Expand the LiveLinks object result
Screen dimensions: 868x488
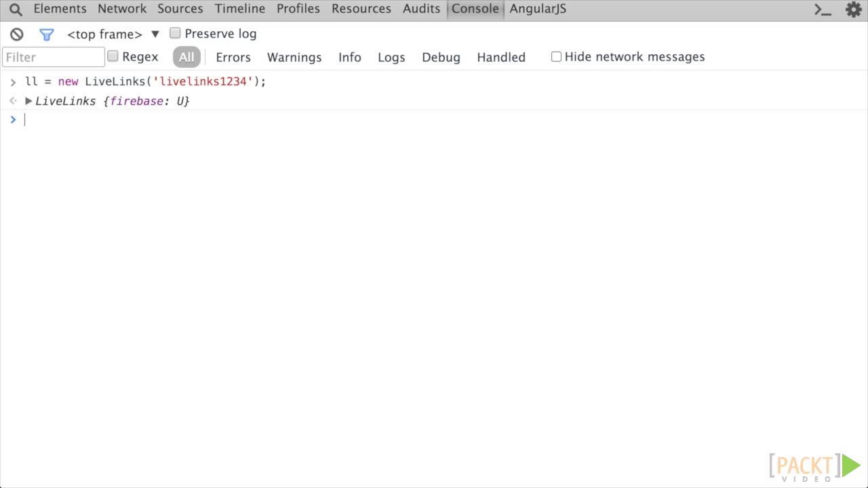click(x=28, y=101)
